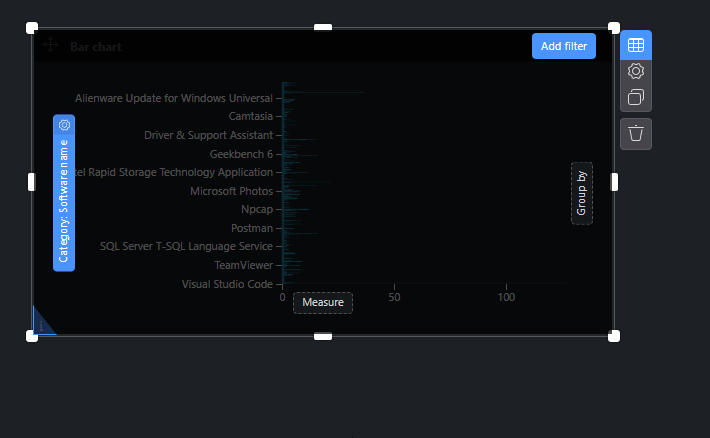Click the move handle beside Bar chart
This screenshot has height=438, width=710.
50,45
